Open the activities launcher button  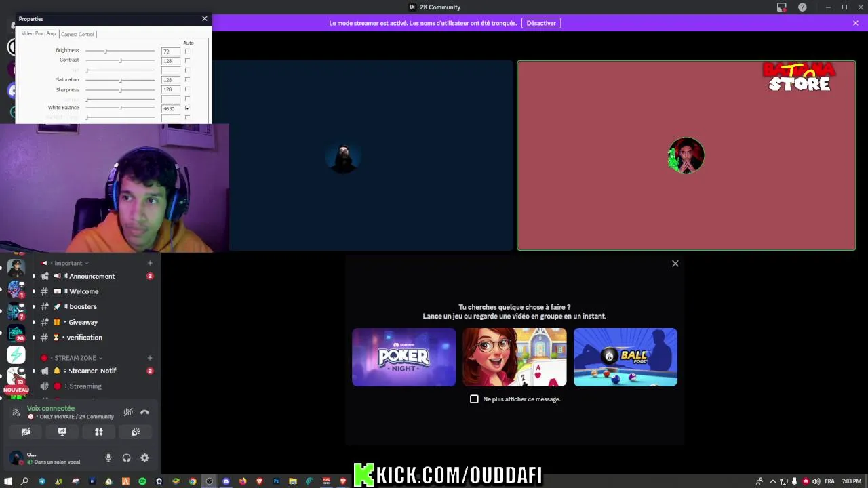pyautogui.click(x=99, y=432)
